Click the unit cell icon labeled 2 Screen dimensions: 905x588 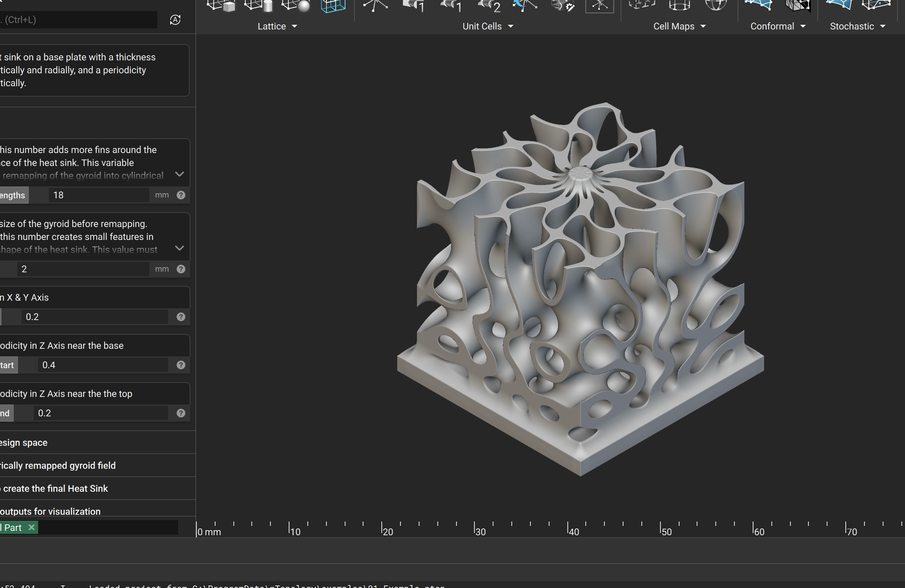489,5
